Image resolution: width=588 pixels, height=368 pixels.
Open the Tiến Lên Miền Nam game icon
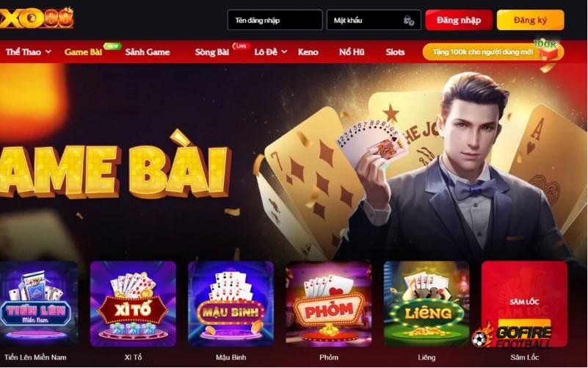point(39,303)
